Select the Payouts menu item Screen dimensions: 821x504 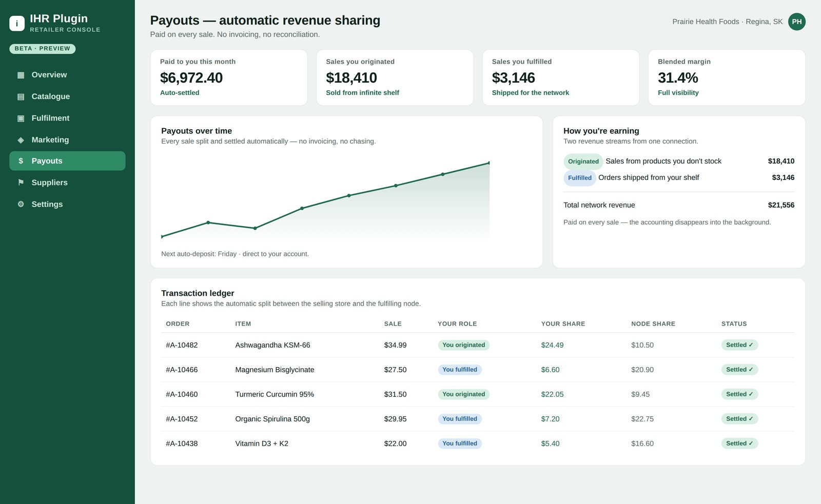click(x=67, y=161)
